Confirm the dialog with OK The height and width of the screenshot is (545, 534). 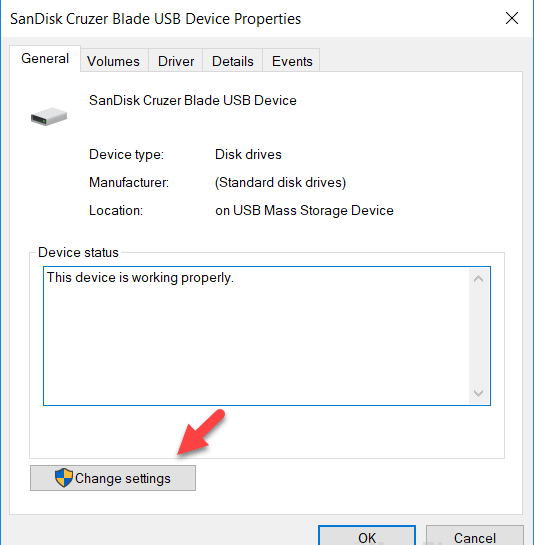tap(367, 536)
